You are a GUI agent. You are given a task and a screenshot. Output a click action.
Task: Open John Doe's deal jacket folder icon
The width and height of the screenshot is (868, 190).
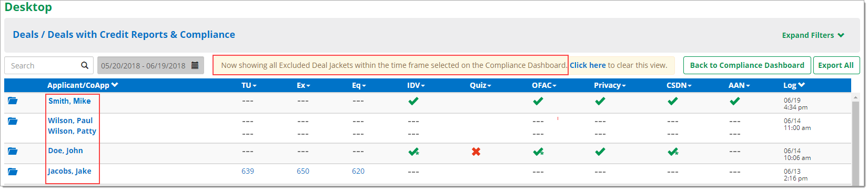pos(13,151)
